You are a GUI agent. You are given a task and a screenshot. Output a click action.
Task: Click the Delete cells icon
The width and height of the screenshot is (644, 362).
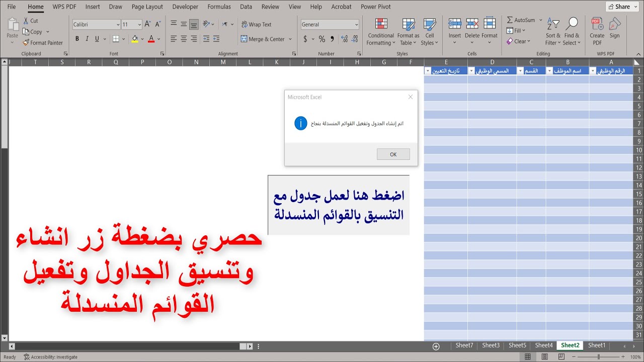point(472,24)
